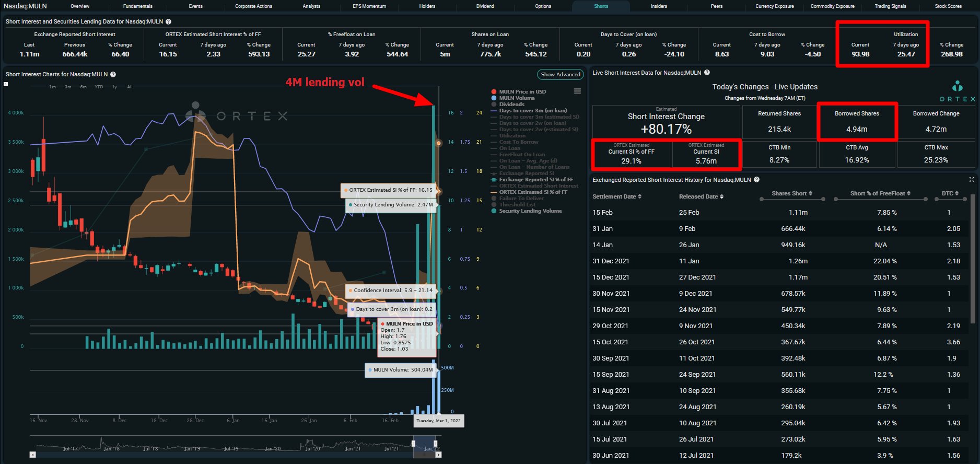980x464 pixels.
Task: Open the Peers tab
Action: (717, 6)
